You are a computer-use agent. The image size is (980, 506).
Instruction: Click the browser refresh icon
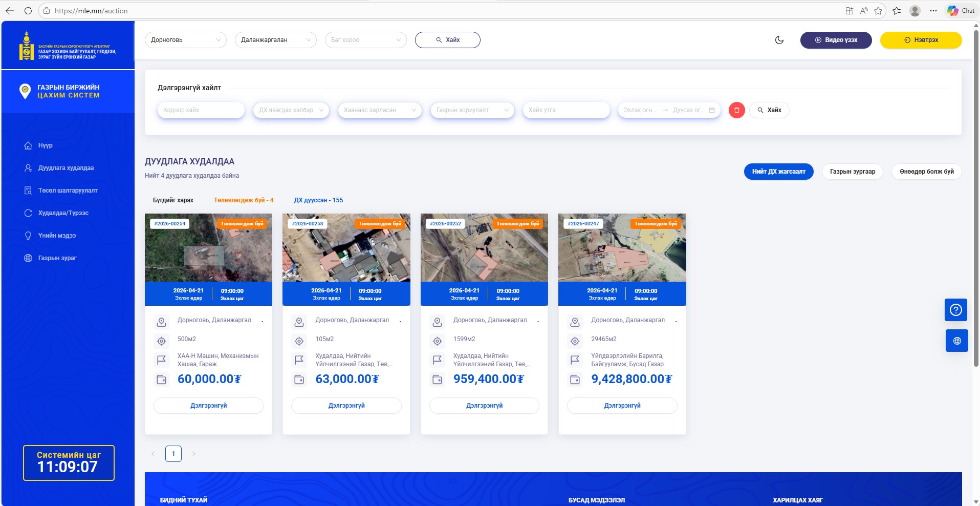28,11
